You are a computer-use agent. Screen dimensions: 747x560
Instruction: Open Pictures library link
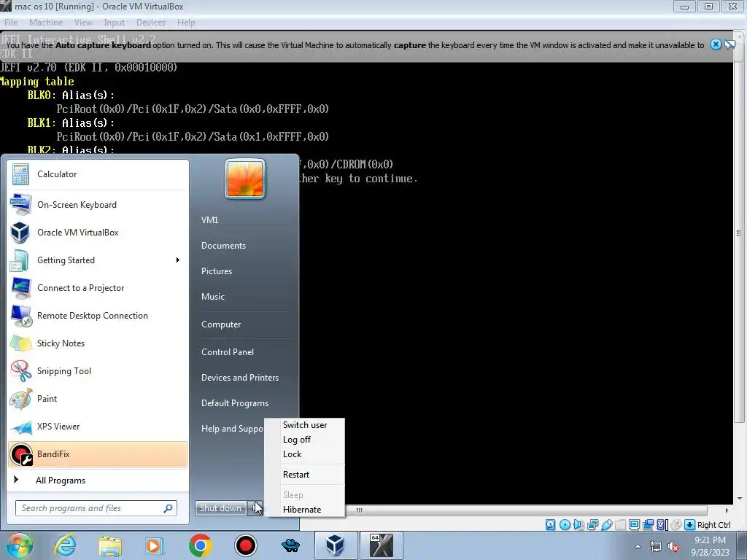[217, 271]
